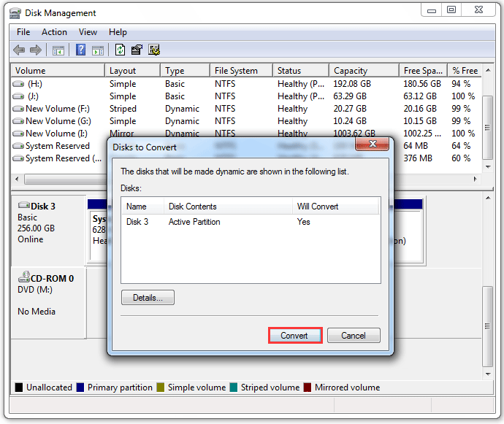Open the Properties toolbar icon

pyautogui.click(x=137, y=50)
